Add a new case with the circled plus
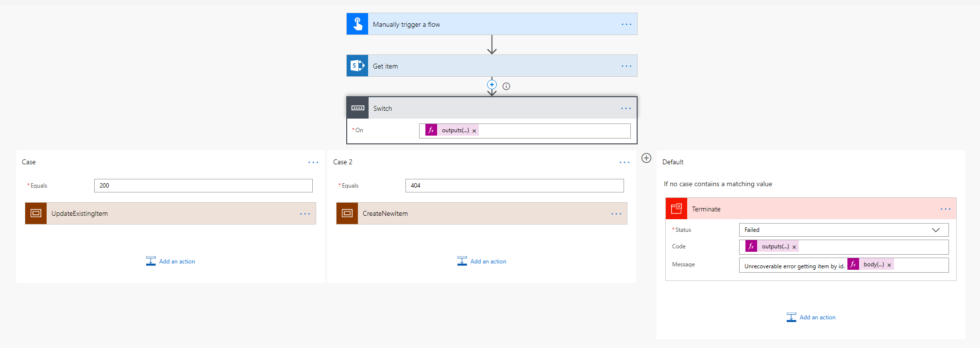Viewport: 980px width, 348px height. tap(646, 158)
